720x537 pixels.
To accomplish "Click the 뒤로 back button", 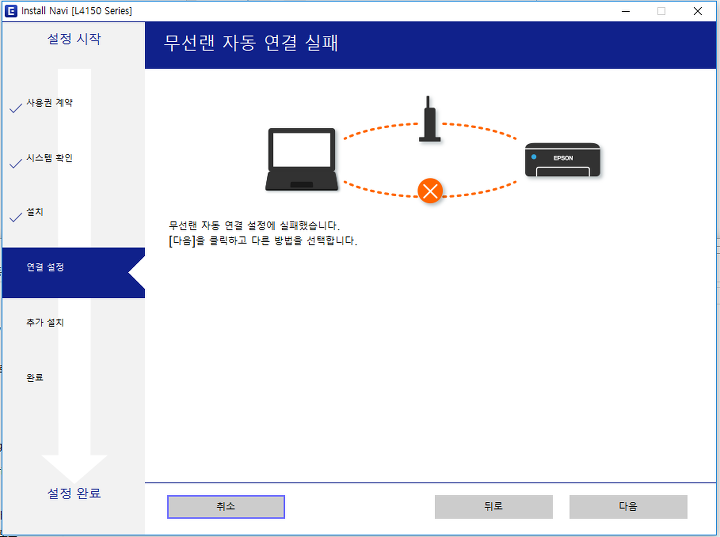I will click(494, 507).
